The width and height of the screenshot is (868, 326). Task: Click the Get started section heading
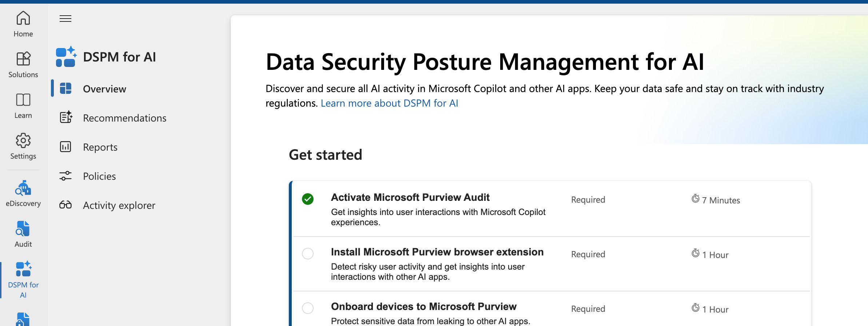(x=325, y=155)
